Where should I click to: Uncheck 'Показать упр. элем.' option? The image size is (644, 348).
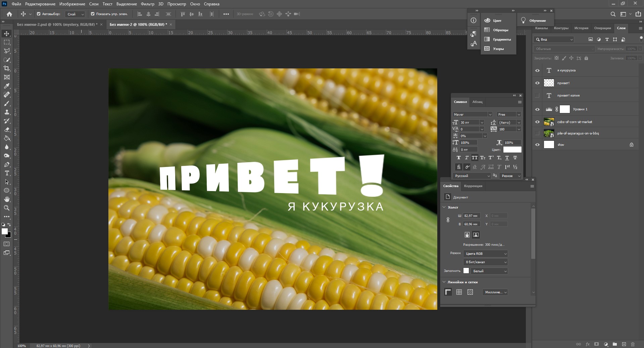coord(93,14)
